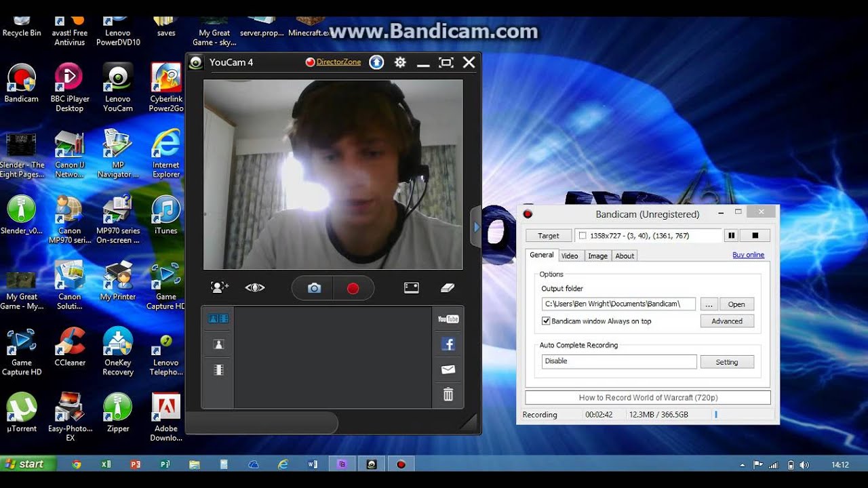Share to Facebook from YouCam
868x488 pixels.
point(448,344)
